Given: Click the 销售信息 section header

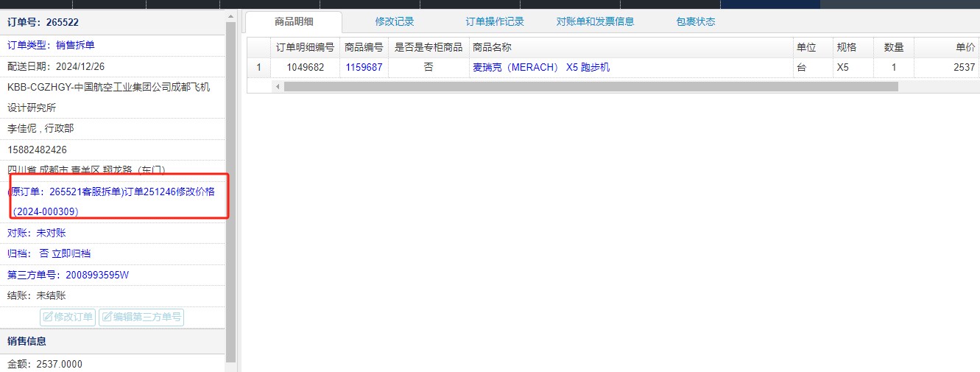Looking at the screenshot, I should [x=113, y=341].
